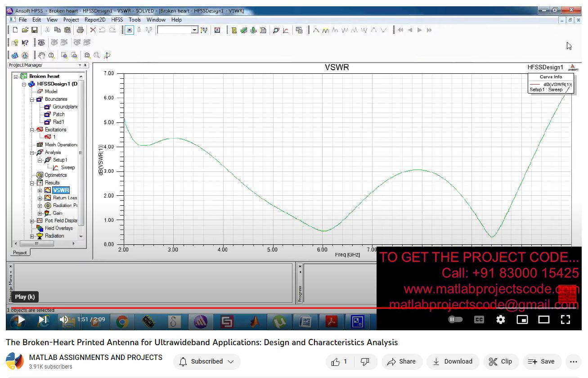Click the Save file toolbar icon
This screenshot has height=378, width=588.
point(34,30)
